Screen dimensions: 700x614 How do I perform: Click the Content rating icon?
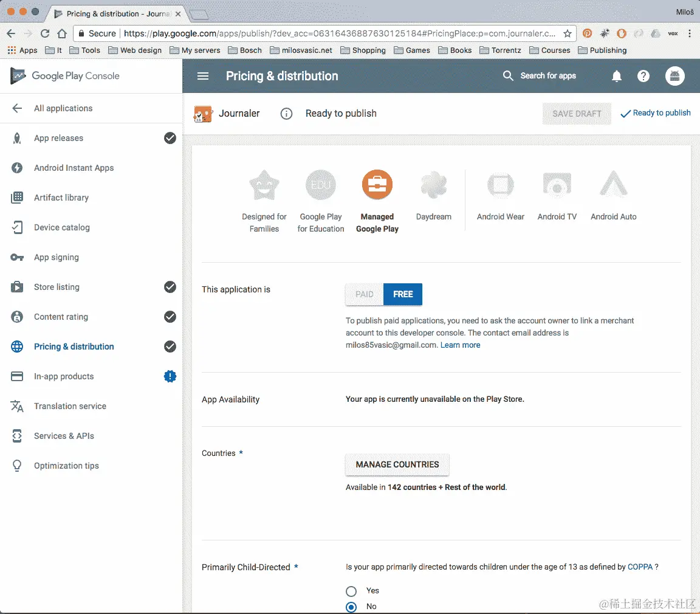point(17,317)
